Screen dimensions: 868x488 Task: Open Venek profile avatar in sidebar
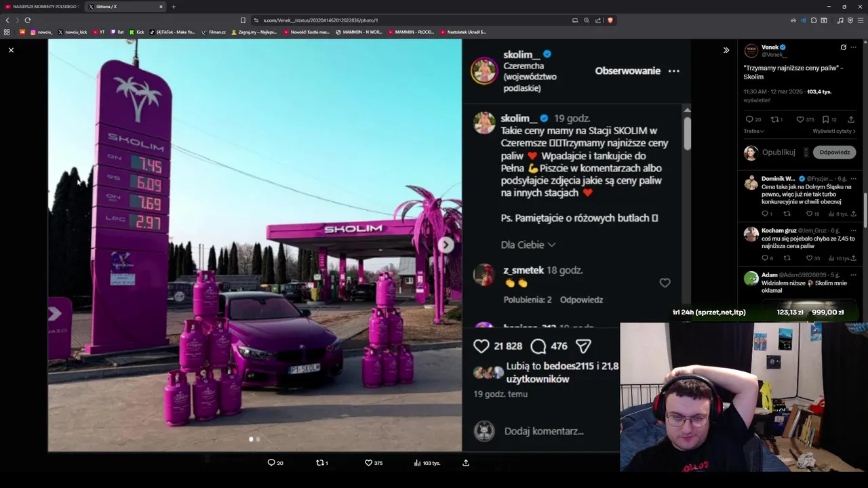(x=751, y=51)
